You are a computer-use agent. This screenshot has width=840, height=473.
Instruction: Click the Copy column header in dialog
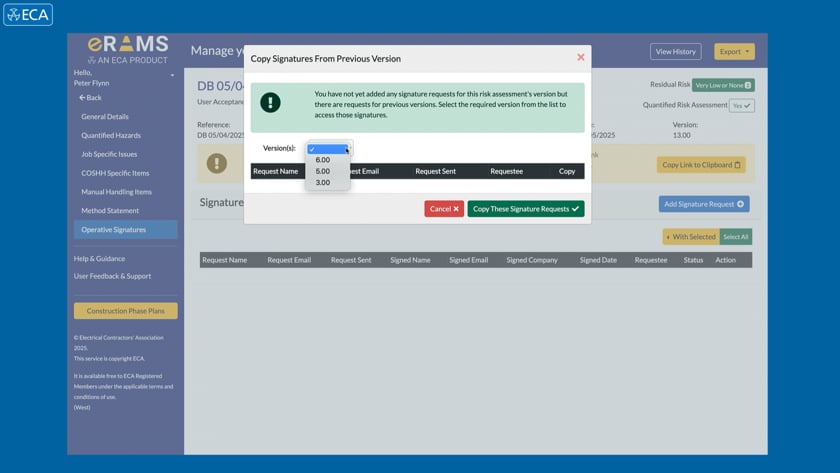[567, 171]
